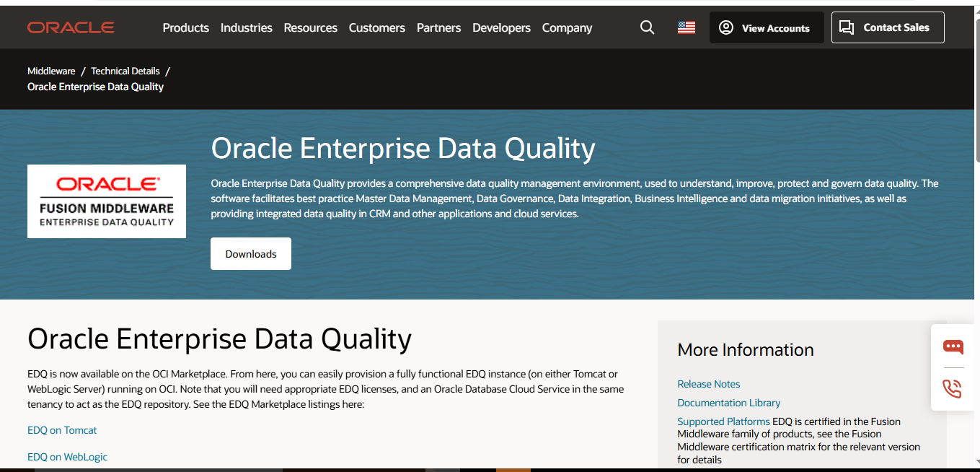
Task: Open the Supported Platforms link
Action: [723, 421]
